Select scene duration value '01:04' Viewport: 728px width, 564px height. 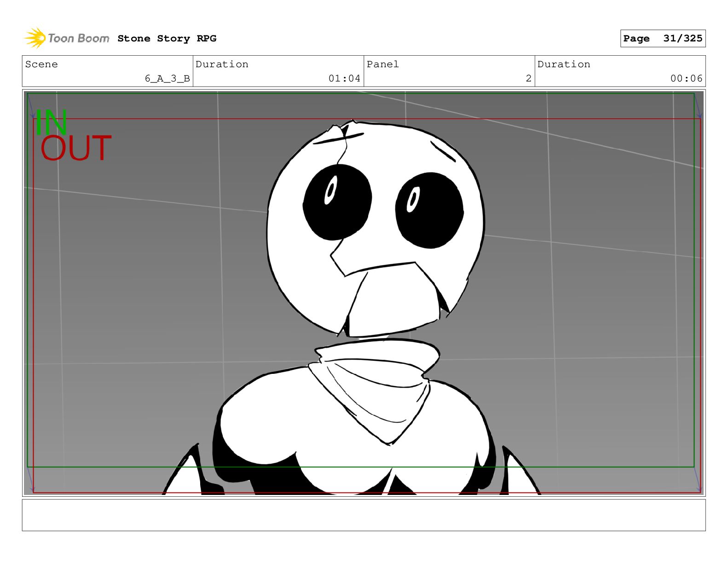tap(345, 79)
